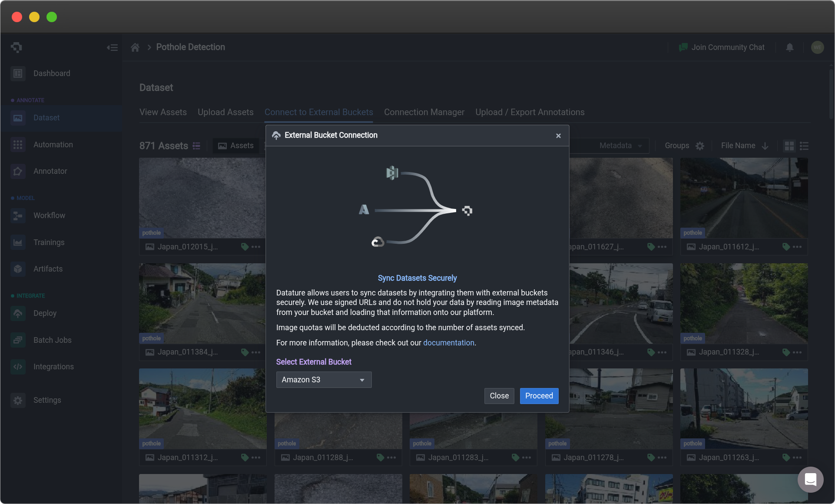
Task: Open the chat support bubble
Action: pos(810,479)
